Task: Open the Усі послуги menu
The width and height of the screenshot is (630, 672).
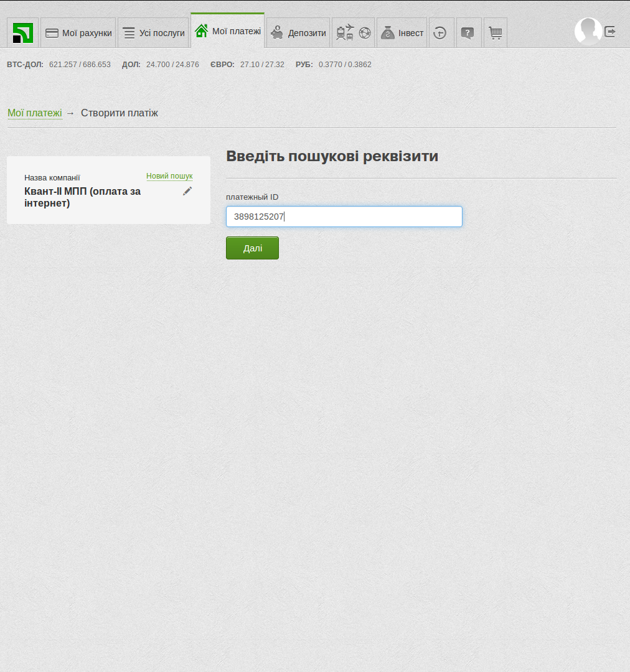Action: (153, 33)
